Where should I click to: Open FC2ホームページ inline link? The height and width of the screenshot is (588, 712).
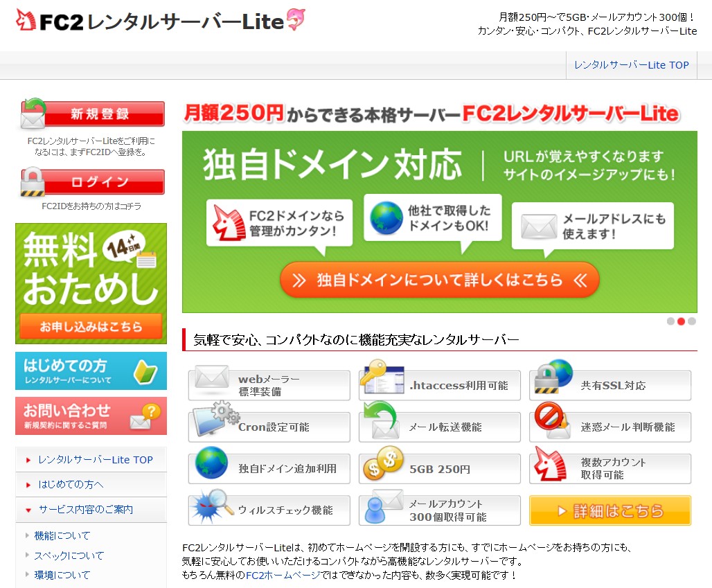[x=284, y=576]
